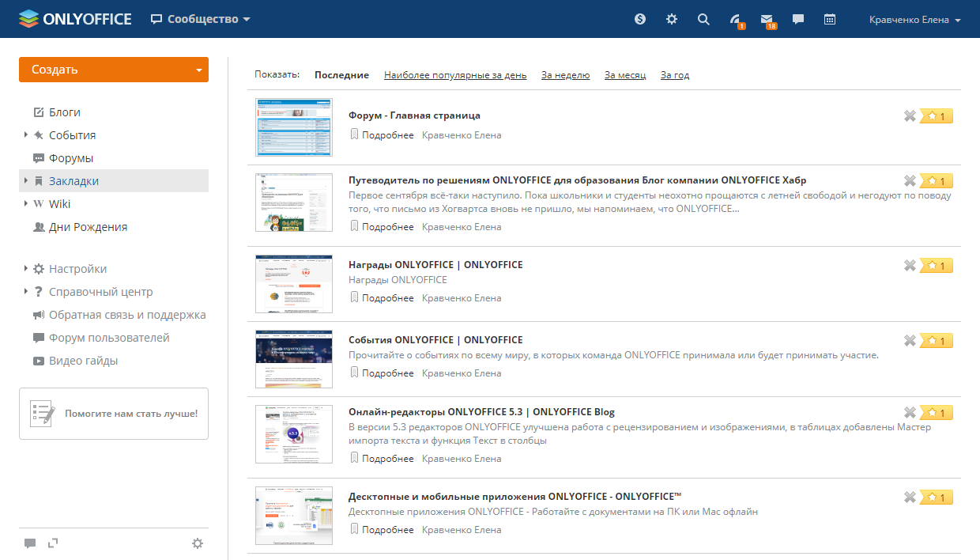Open thumbnail of Онлайн-редакторы ONLYOFFICE 5.3
The width and height of the screenshot is (980, 560).
(x=294, y=433)
